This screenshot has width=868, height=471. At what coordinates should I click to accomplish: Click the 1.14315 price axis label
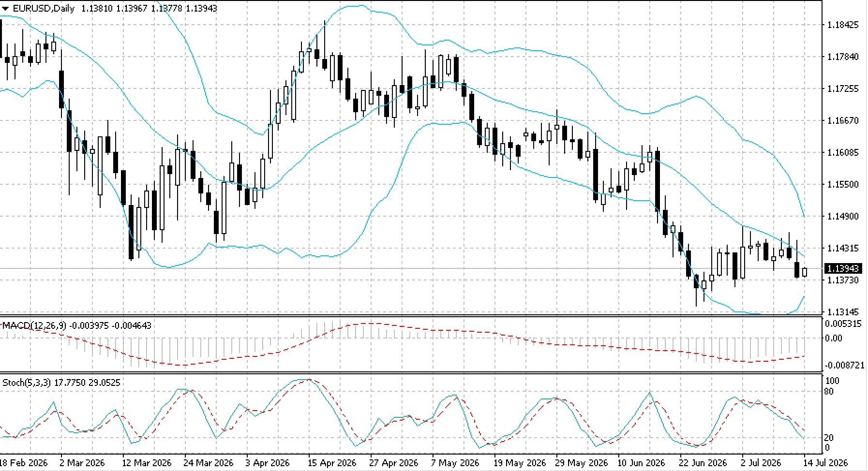click(843, 248)
